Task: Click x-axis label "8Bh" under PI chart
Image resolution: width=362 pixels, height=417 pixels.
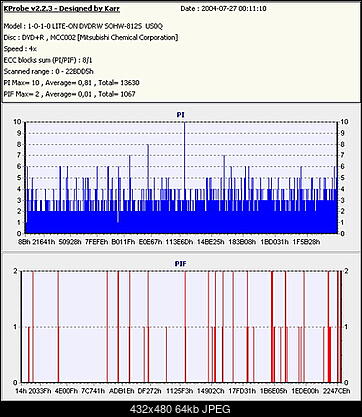Action: tap(24, 242)
